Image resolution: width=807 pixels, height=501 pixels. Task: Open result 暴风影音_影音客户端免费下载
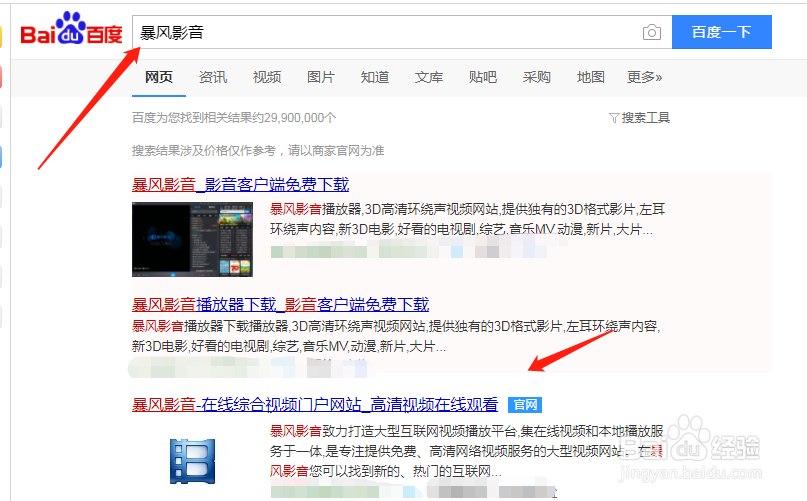[240, 184]
